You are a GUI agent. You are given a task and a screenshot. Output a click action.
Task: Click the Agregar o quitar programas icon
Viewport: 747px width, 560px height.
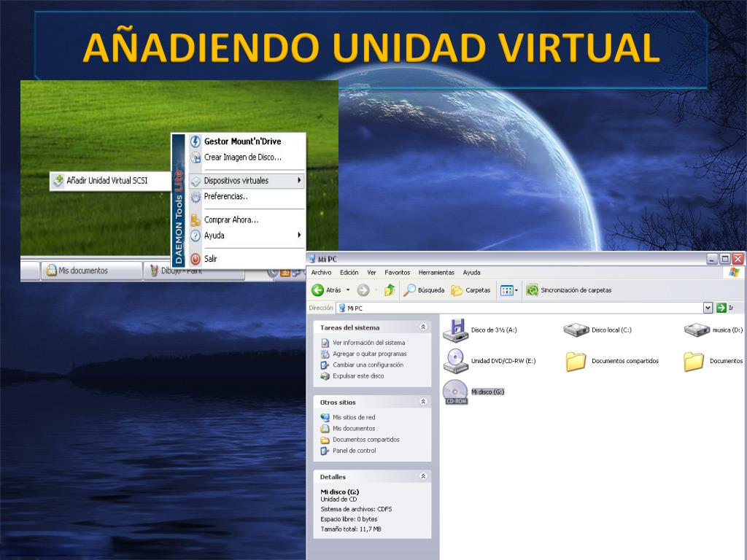(325, 354)
